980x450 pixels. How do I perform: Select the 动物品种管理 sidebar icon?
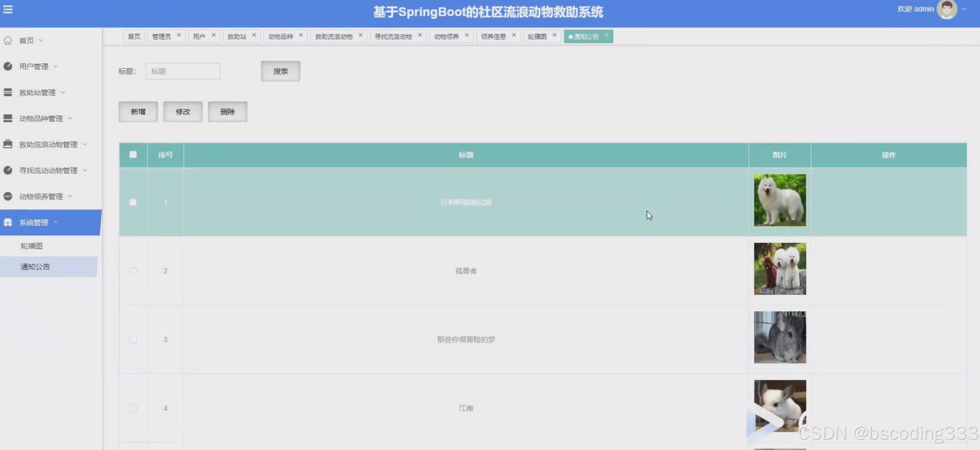(x=8, y=118)
